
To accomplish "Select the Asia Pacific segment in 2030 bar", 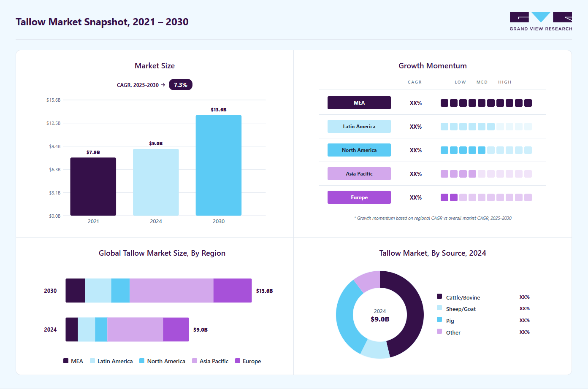I will click(x=171, y=291).
